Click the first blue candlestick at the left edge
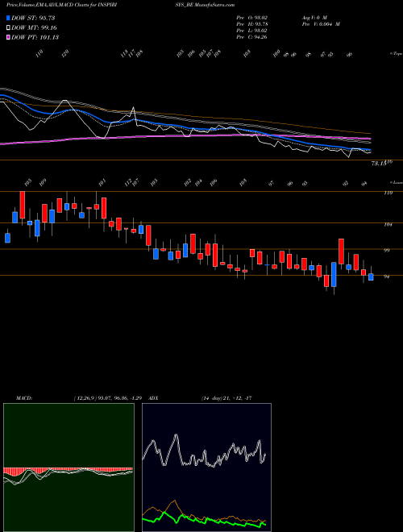 7,238
